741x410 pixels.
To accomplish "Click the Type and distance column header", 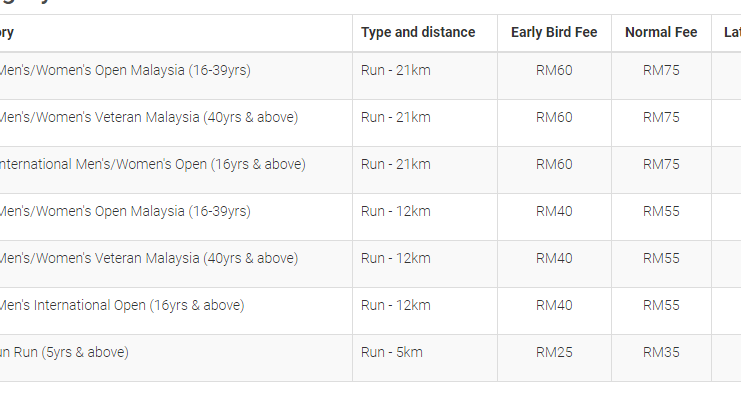I will tap(418, 32).
